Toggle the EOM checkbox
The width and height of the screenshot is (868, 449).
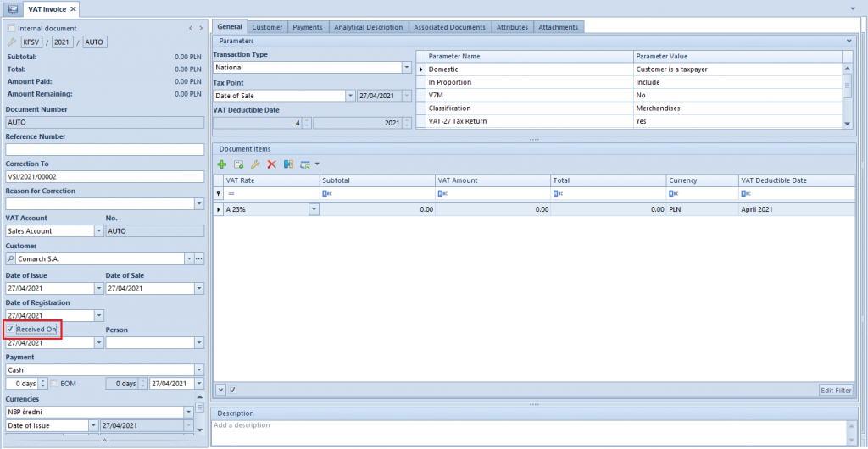[55, 383]
